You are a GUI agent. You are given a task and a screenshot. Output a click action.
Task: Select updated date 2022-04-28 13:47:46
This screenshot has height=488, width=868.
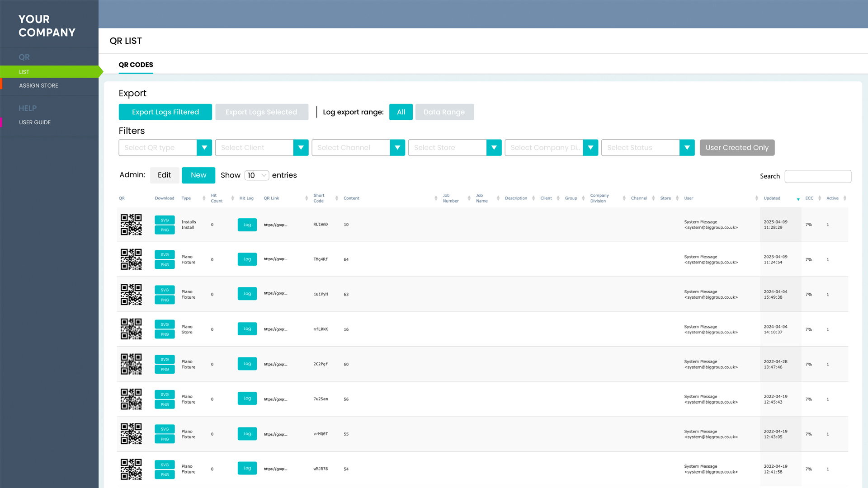[x=776, y=364]
